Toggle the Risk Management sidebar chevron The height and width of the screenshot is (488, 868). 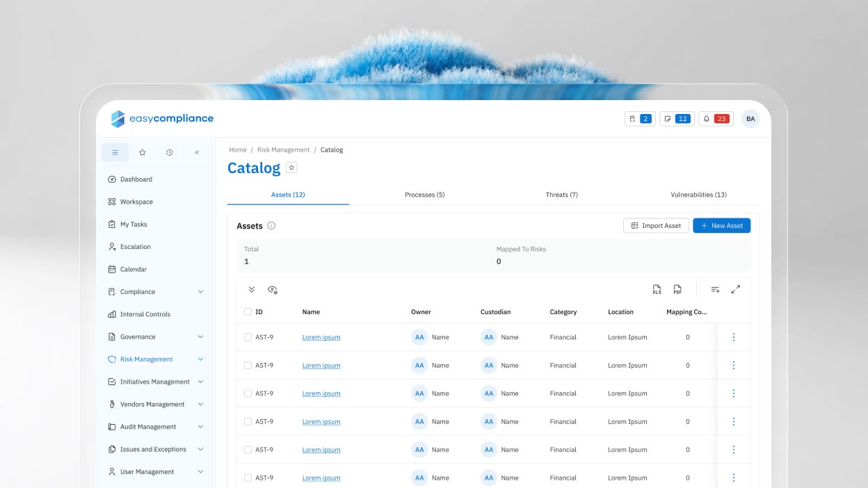click(x=200, y=359)
